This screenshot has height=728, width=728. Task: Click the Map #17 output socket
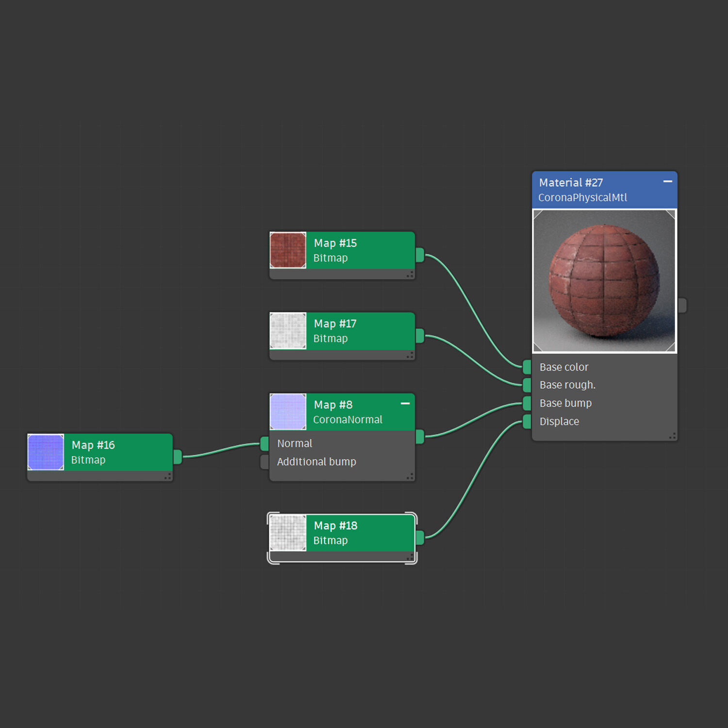pos(420,336)
